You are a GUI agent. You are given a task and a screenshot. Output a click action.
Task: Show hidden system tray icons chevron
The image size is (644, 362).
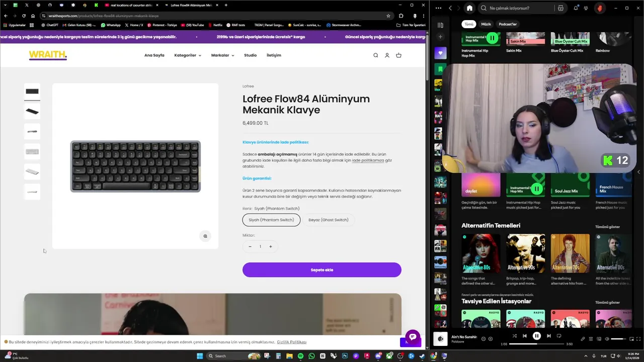585,356
